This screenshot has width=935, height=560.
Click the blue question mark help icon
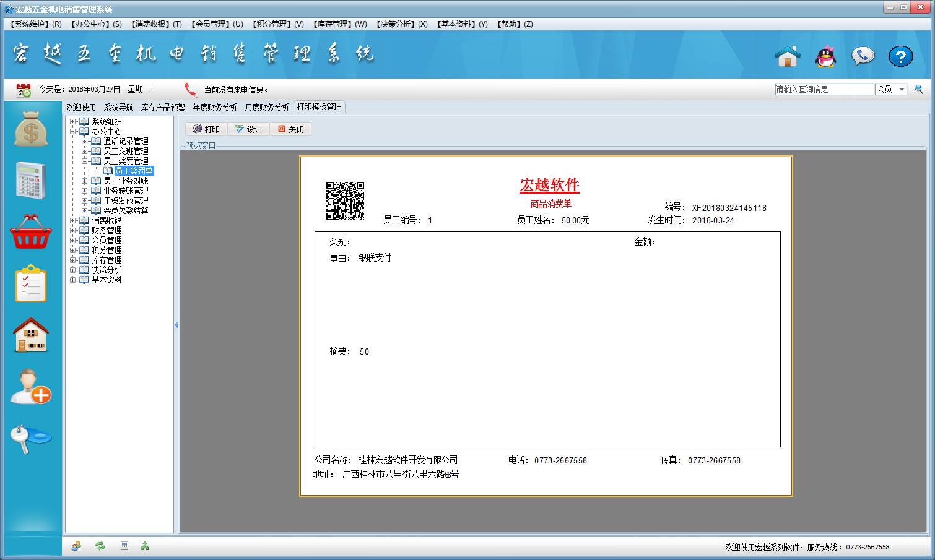pos(900,56)
